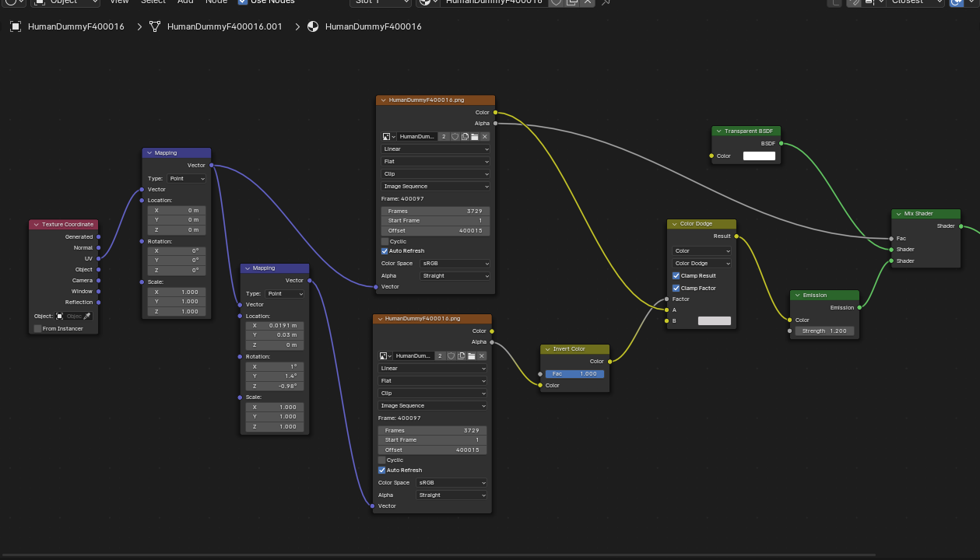Click new-image copy icon in image node feeding Color Dodge A
This screenshot has width=980, height=560.
coord(465,137)
